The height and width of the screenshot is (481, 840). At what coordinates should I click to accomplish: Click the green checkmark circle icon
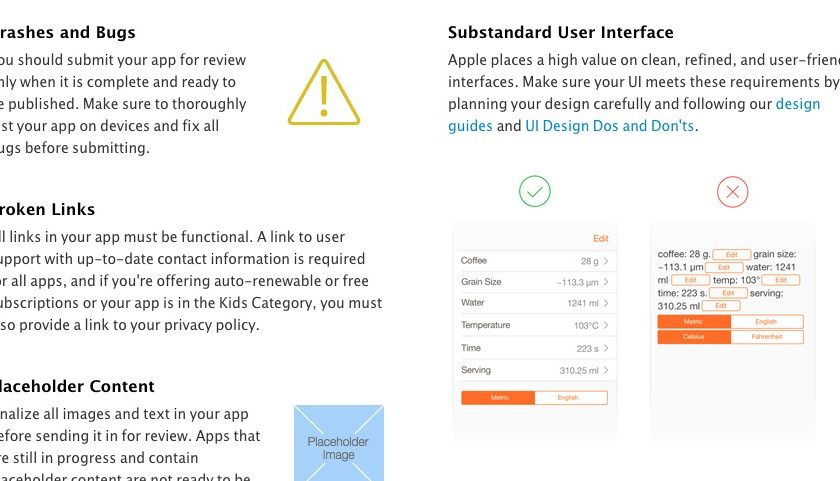535,191
